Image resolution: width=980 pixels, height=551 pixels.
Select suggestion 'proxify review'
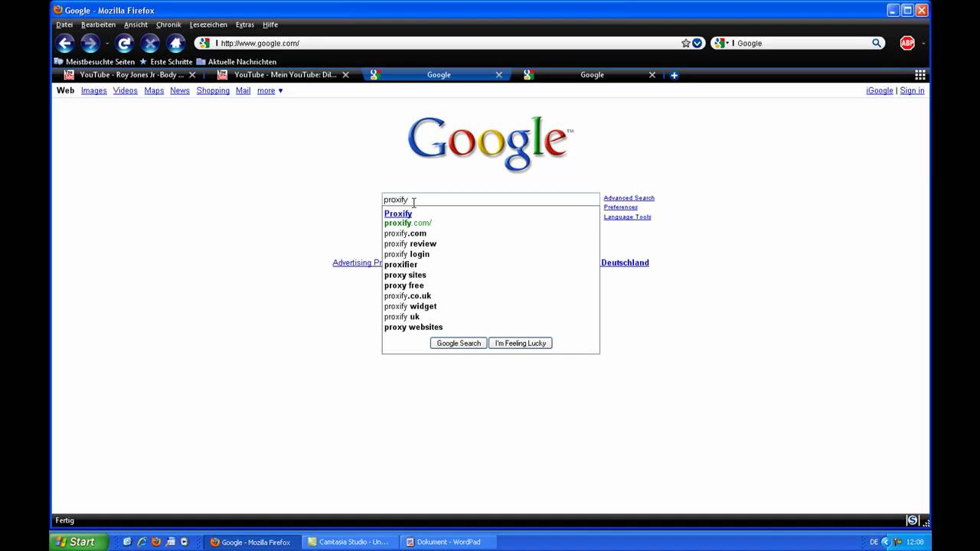click(410, 244)
